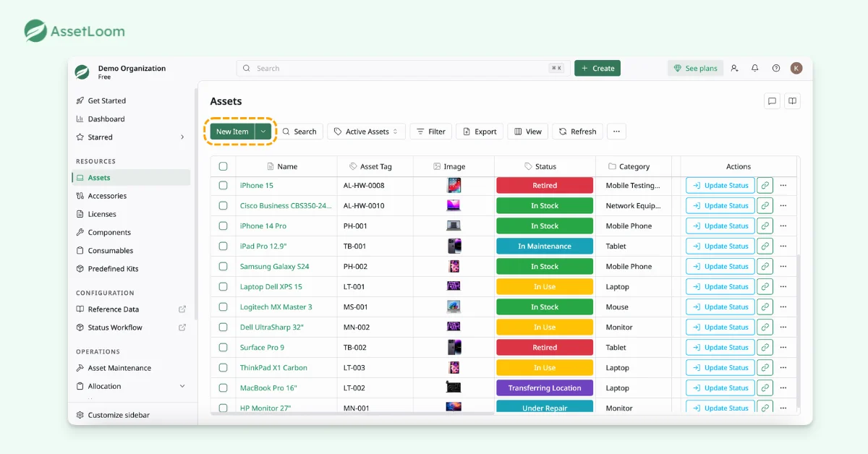868x454 pixels.
Task: Click In Maintenance badge for iPad Pro
Action: pos(545,247)
